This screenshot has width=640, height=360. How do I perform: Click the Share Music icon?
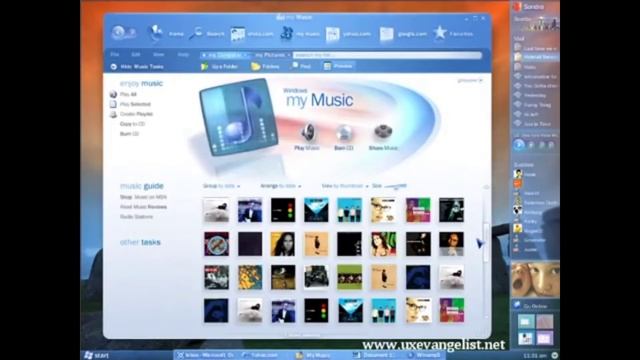383,132
